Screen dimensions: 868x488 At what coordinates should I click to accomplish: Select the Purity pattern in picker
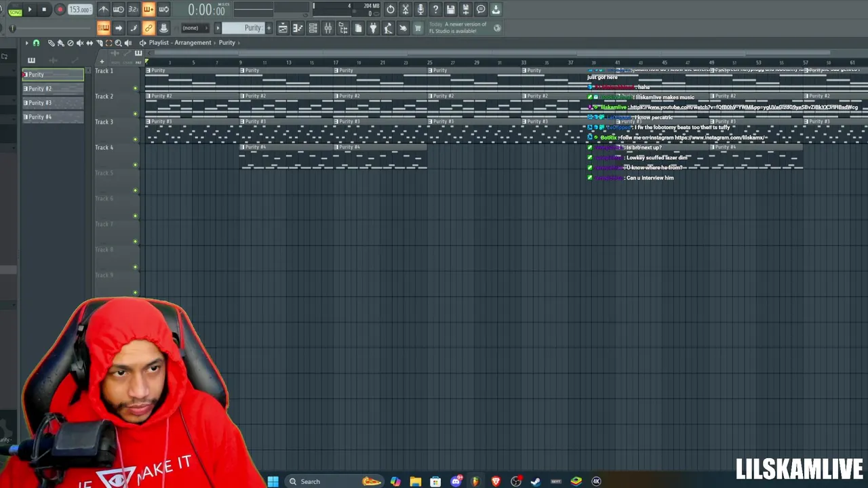click(53, 75)
